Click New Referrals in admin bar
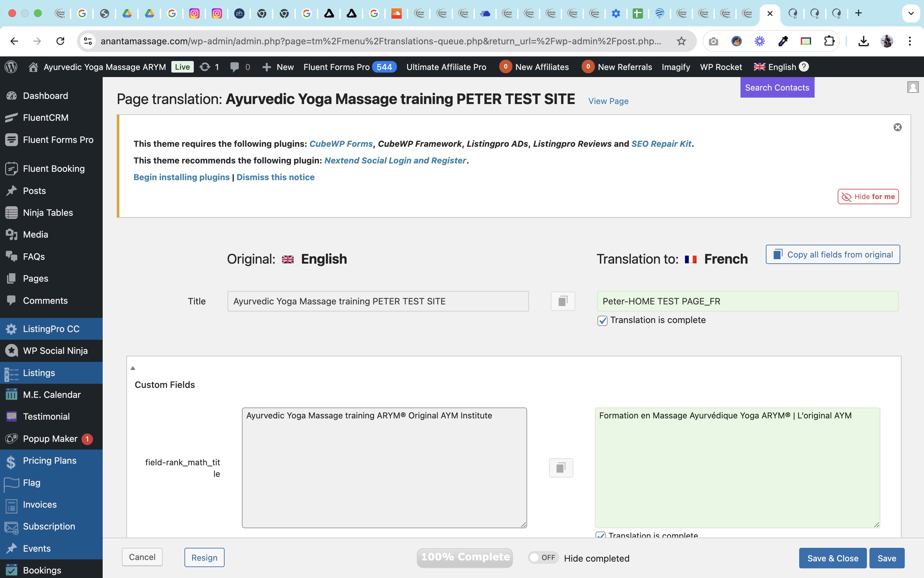This screenshot has width=924, height=578. click(x=617, y=67)
